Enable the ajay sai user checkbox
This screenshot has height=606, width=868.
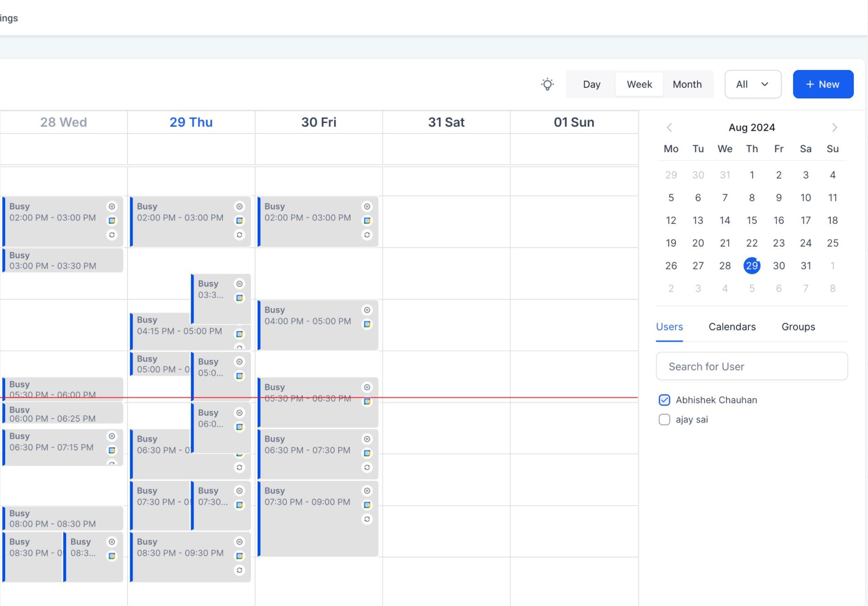pos(665,419)
